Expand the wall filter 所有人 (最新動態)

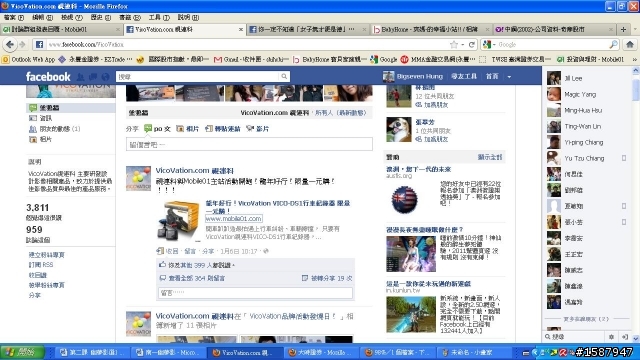pos(341,113)
